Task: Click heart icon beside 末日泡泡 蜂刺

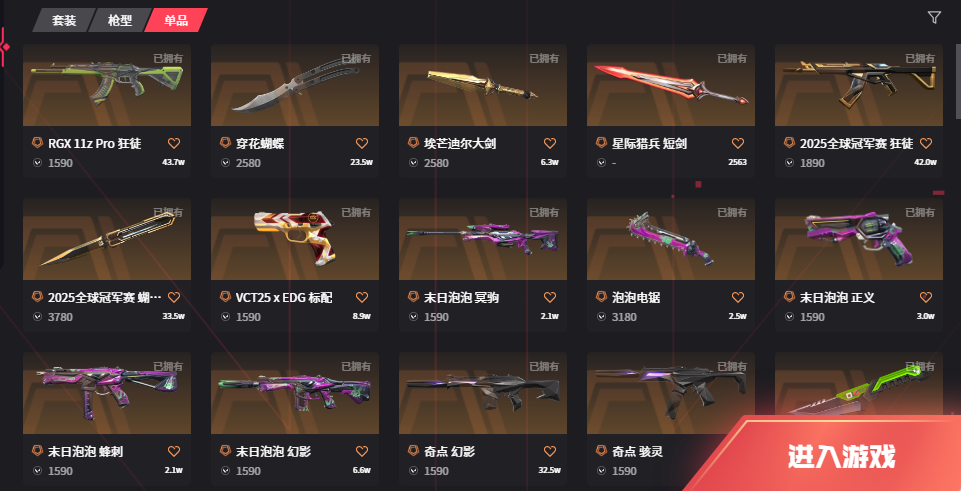Action: coord(174,452)
